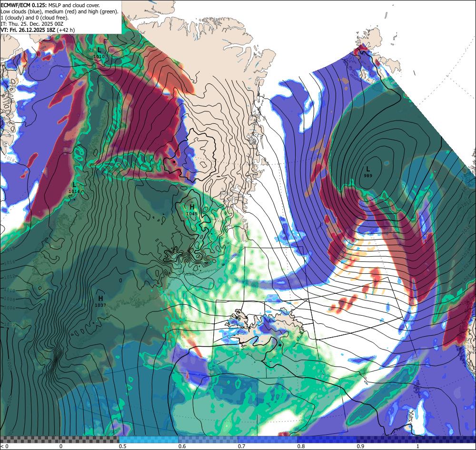Click the '1 (cloudy) and 0 (cloud free).' line
Viewport: 476px width, 450px height.
(35, 18)
